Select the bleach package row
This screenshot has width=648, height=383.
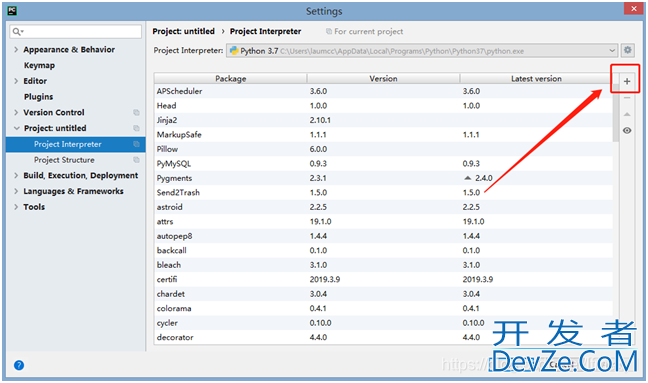[x=384, y=265]
